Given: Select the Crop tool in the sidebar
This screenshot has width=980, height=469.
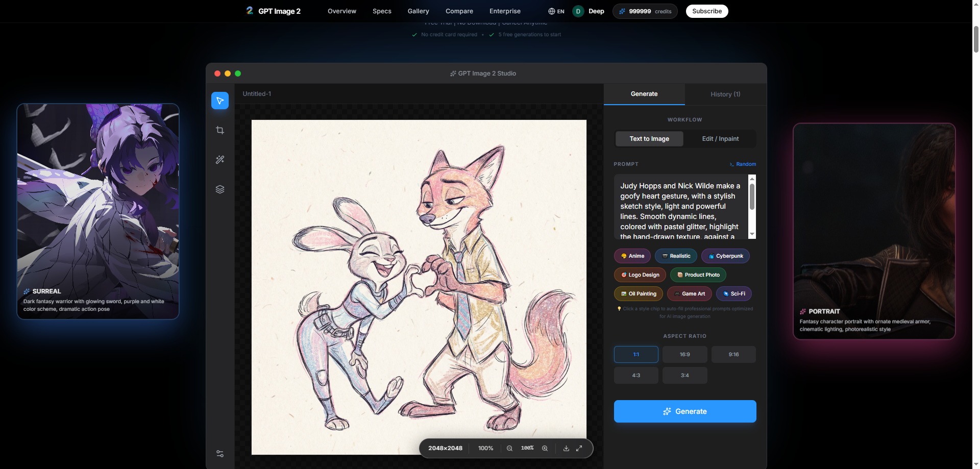Looking at the screenshot, I should 219,130.
